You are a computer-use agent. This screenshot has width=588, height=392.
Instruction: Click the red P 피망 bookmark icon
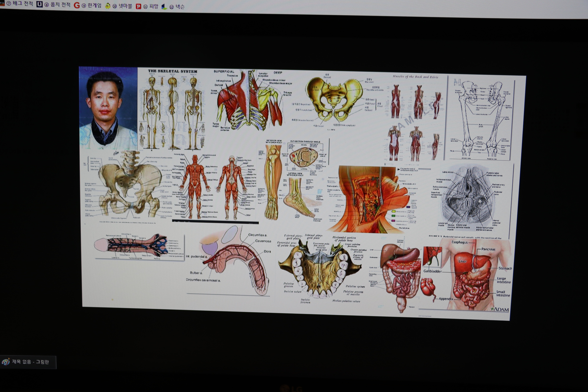tap(138, 6)
